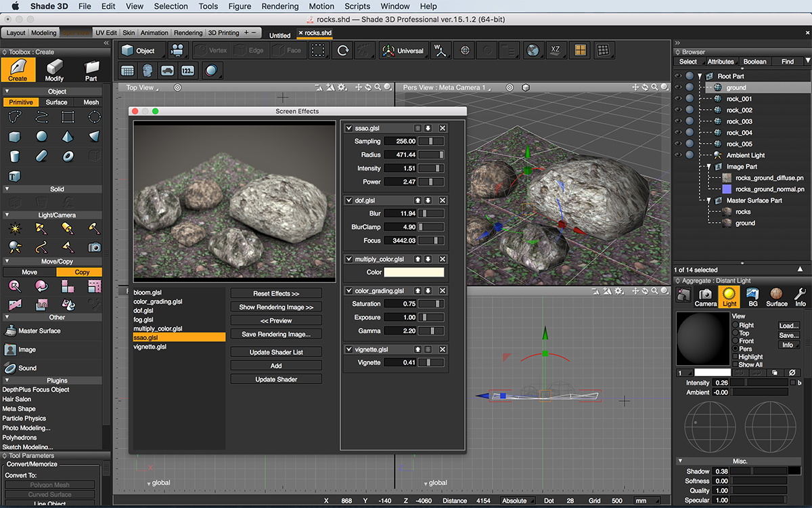Click the sphere material icon in second toolbar row
Screen dimensions: 812x508
point(212,70)
